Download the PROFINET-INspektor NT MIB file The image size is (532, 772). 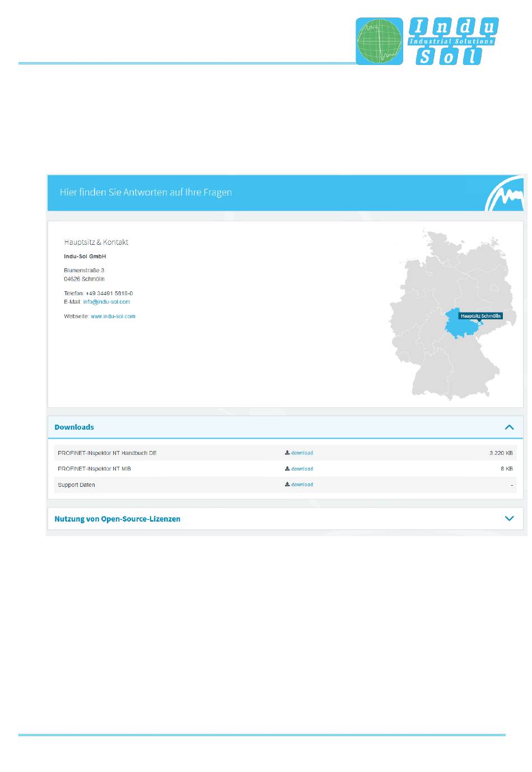[x=302, y=469]
